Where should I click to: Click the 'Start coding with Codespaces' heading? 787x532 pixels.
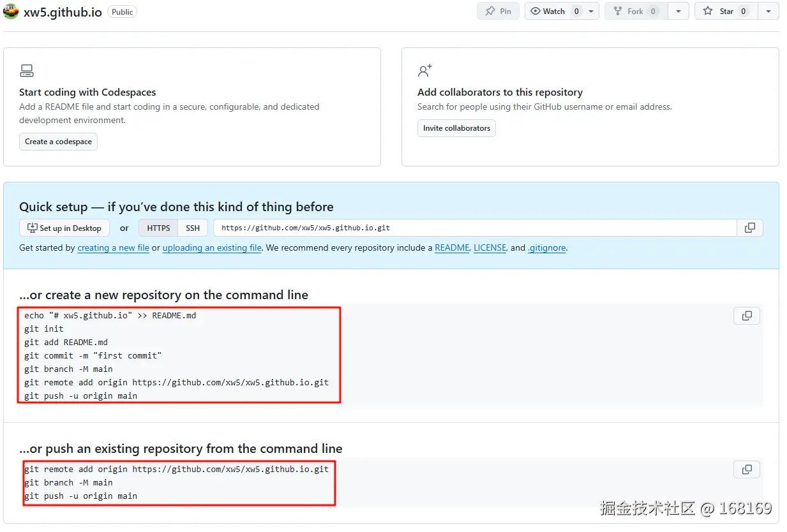87,92
